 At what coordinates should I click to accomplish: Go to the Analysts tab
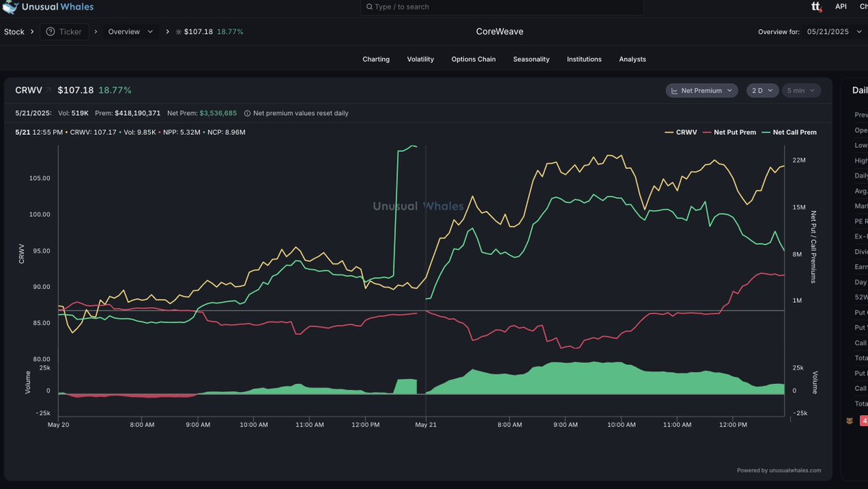[632, 59]
